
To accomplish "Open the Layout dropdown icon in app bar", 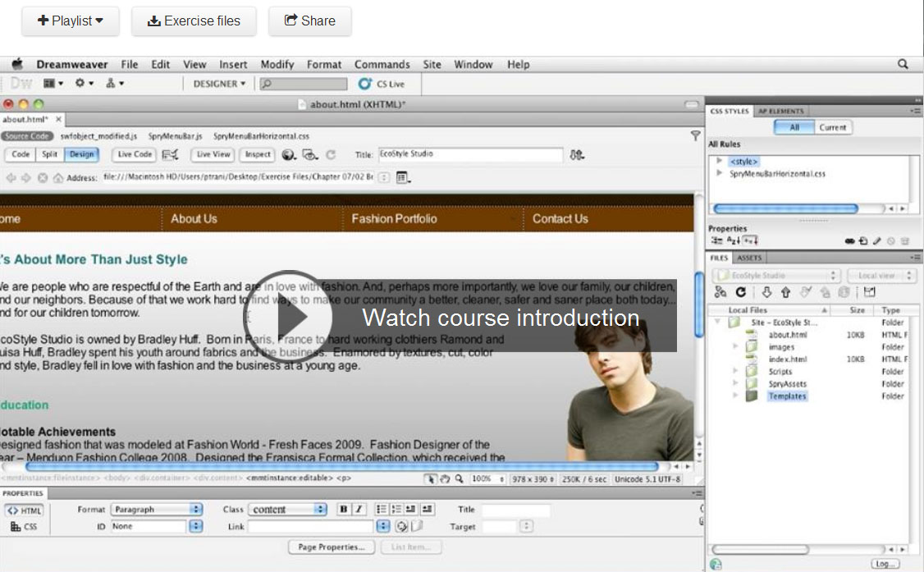I will pos(53,84).
